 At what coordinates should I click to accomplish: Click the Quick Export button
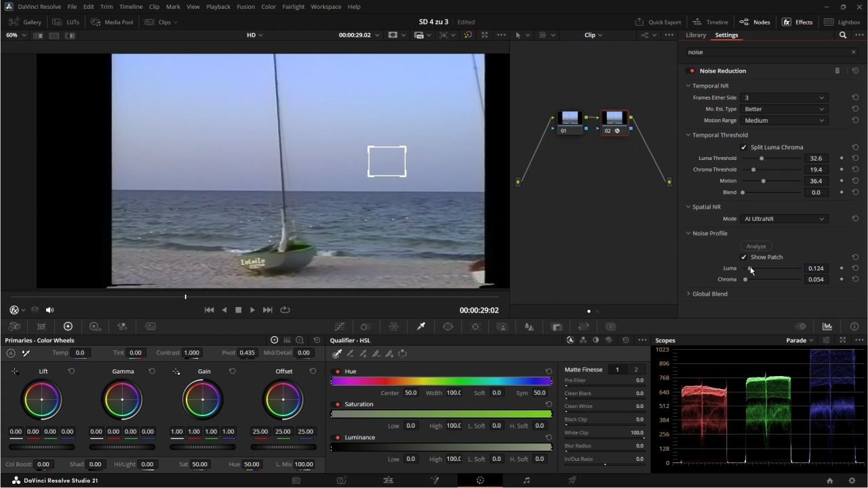[658, 22]
